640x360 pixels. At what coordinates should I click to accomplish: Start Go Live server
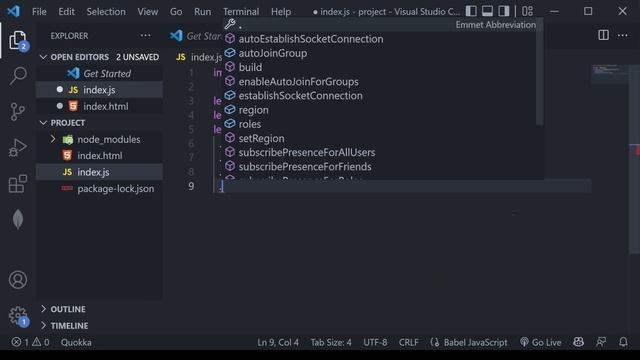click(x=541, y=342)
